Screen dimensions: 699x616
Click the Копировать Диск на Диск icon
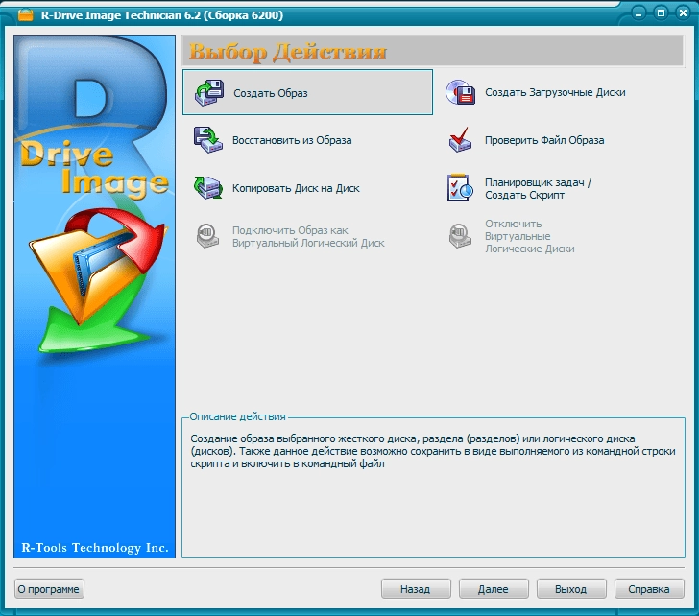coord(207,187)
